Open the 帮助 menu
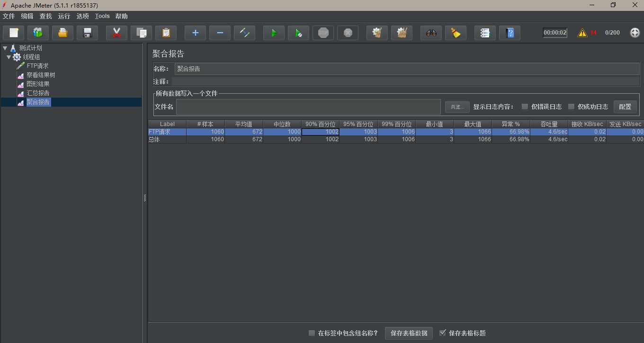The image size is (644, 343). [122, 16]
